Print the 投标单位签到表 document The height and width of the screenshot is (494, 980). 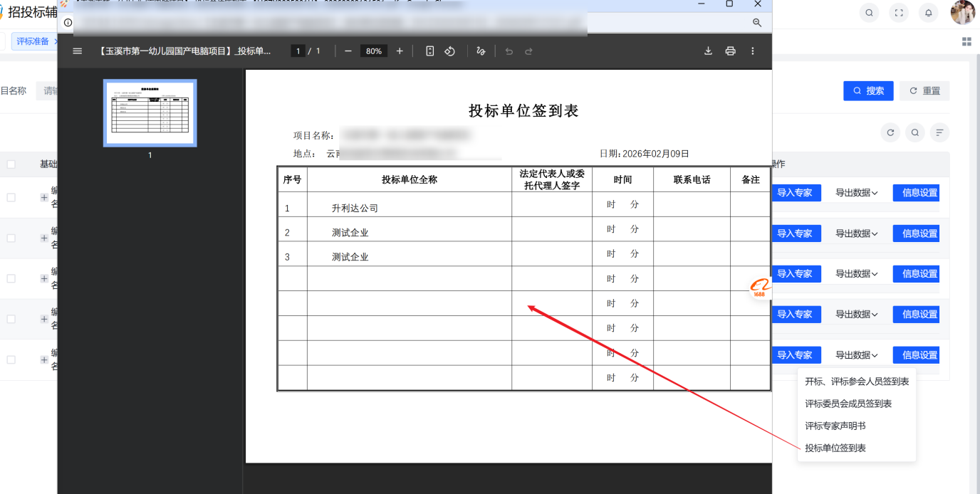point(730,51)
